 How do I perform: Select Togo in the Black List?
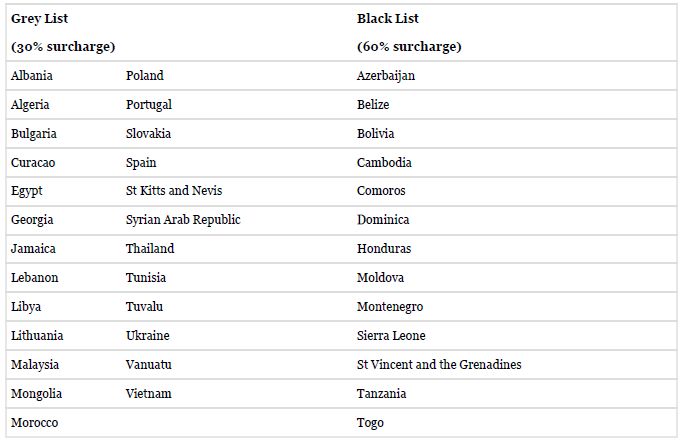coord(370,422)
